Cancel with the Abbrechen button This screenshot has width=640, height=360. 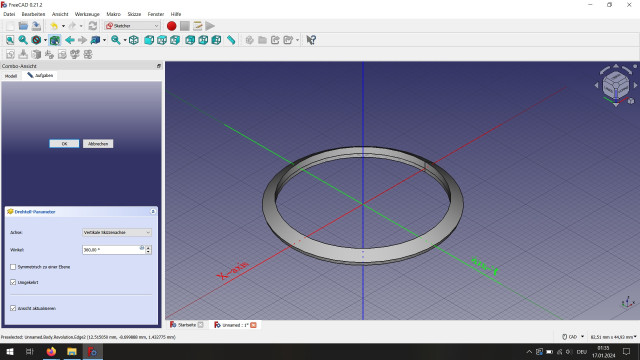[x=98, y=144]
